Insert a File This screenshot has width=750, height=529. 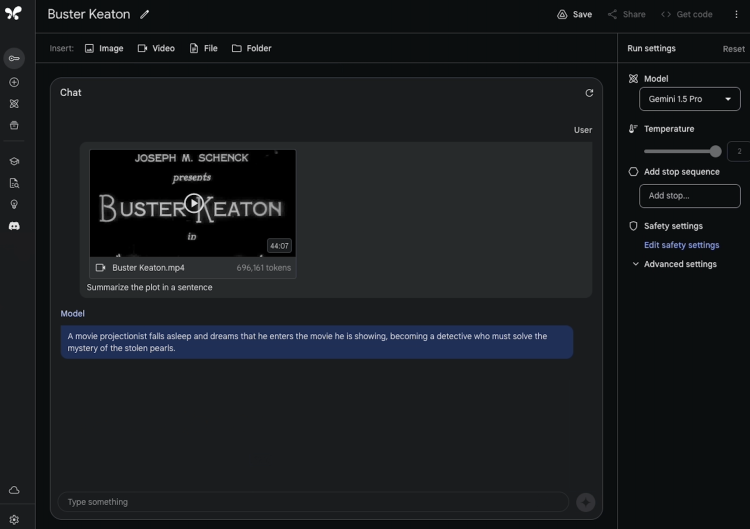203,48
